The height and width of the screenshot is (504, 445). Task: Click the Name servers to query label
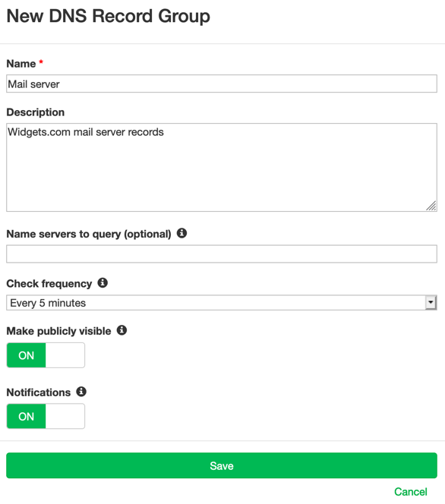pyautogui.click(x=89, y=234)
